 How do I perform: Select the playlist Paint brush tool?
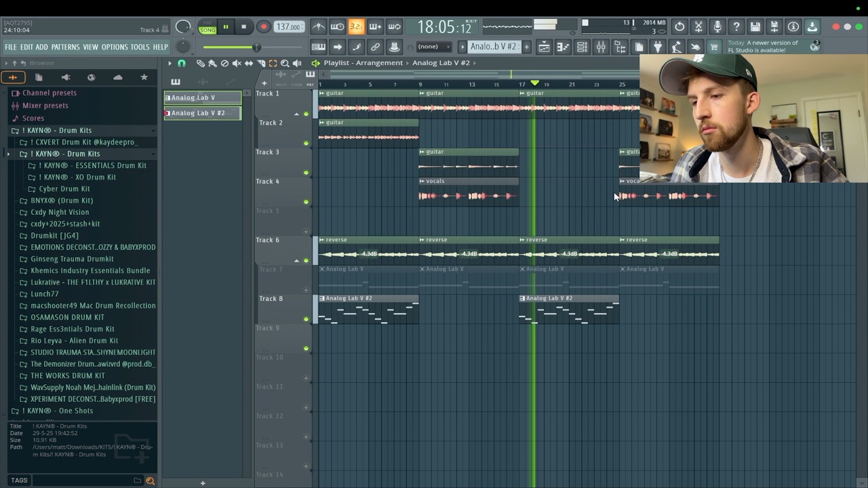click(x=212, y=63)
